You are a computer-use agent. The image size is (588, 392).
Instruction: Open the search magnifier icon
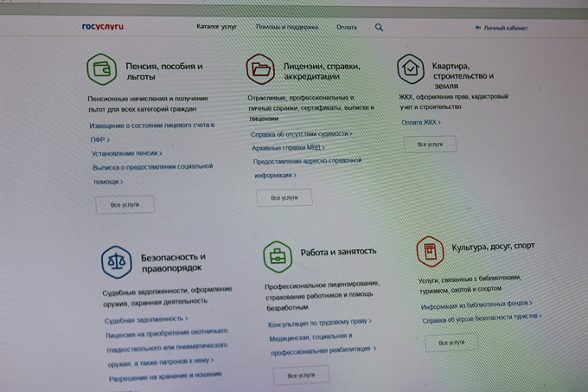pyautogui.click(x=379, y=28)
